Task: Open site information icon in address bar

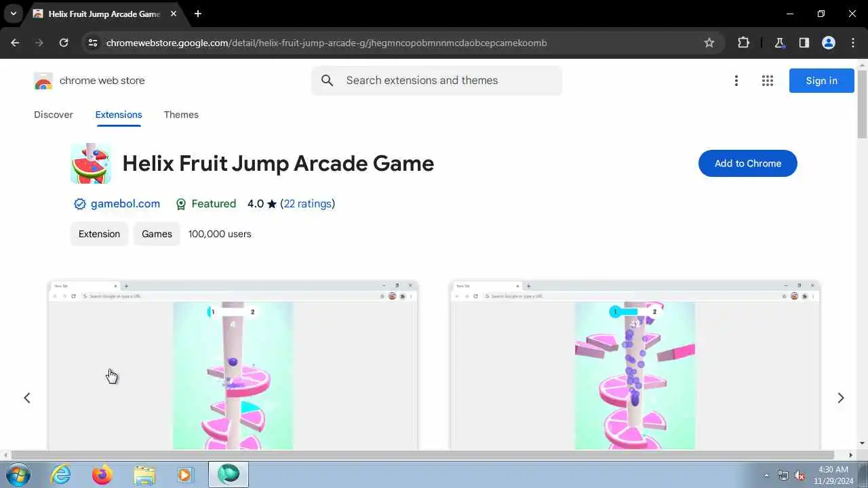Action: click(94, 43)
